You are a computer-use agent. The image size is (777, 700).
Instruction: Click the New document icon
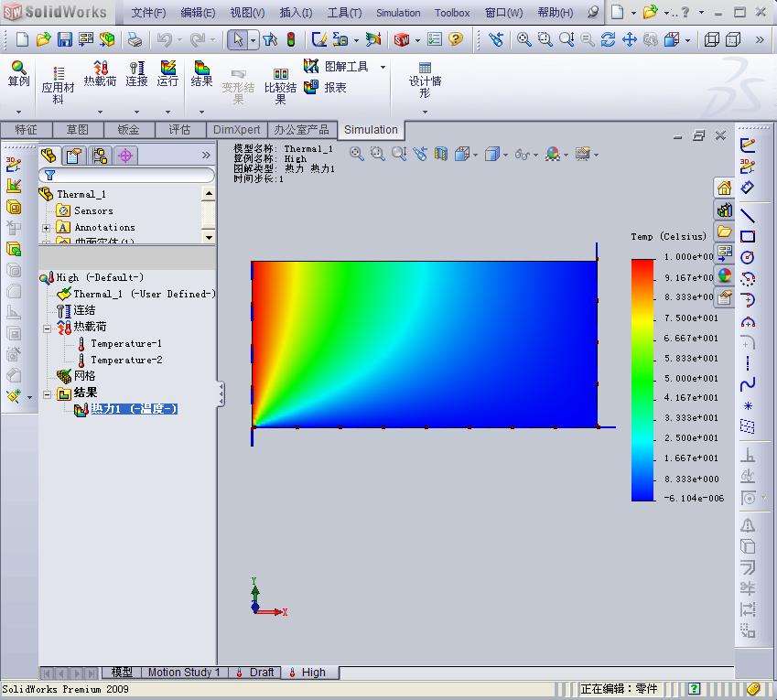pos(22,39)
